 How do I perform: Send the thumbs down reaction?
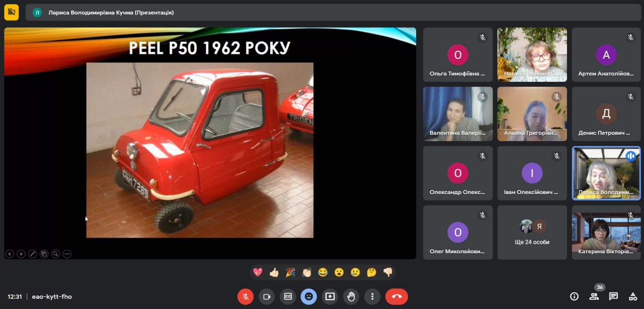387,272
